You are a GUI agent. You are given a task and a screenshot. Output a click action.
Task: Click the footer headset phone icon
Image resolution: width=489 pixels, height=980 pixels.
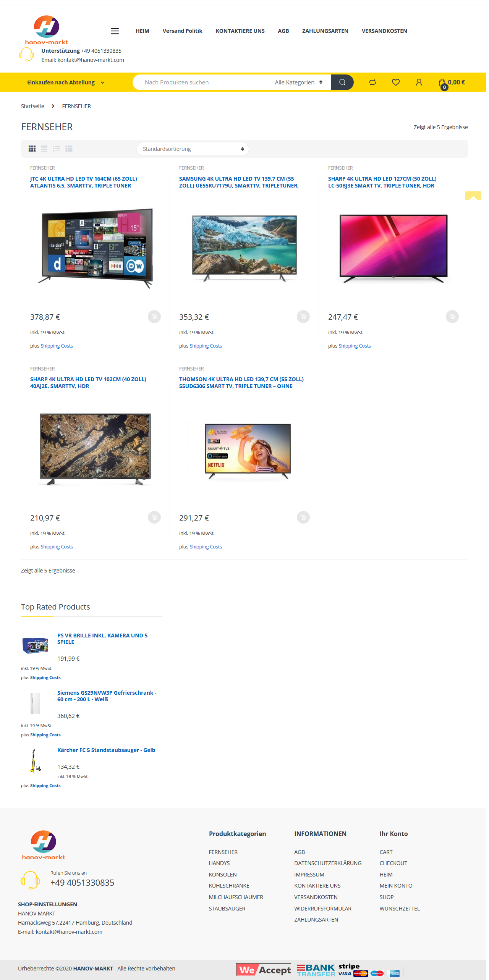tap(30, 880)
